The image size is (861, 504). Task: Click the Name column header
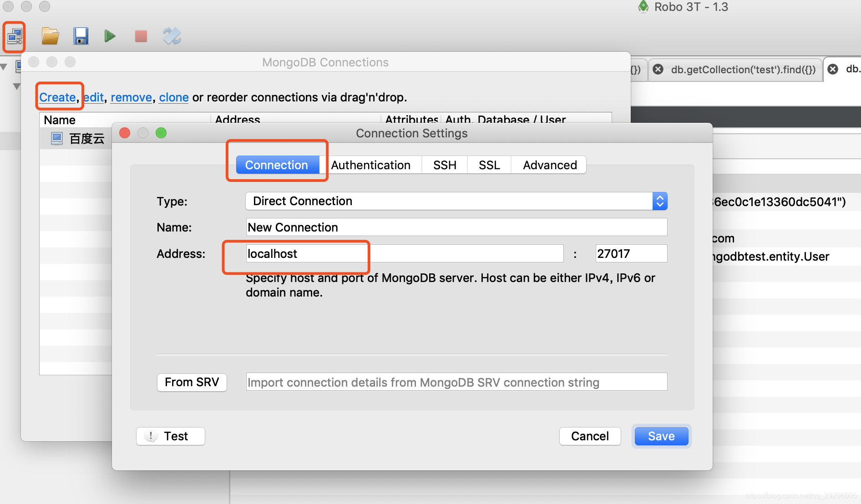60,120
